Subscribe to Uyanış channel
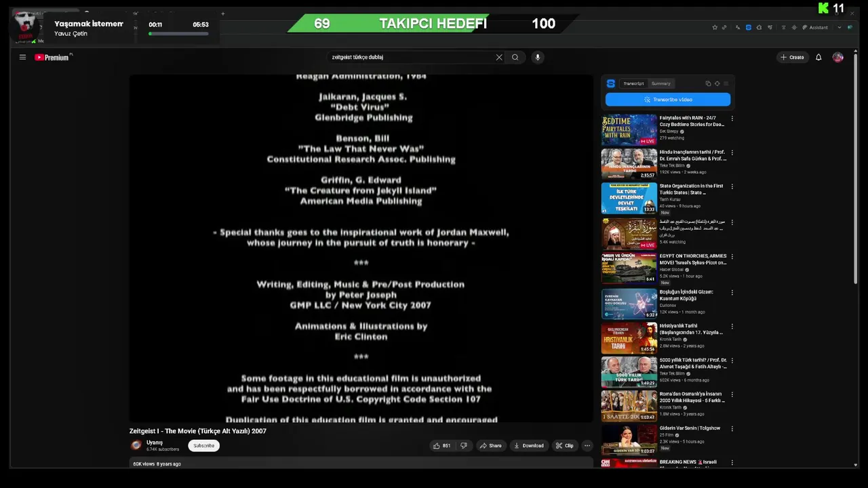Image resolution: width=868 pixels, height=488 pixels. click(203, 446)
